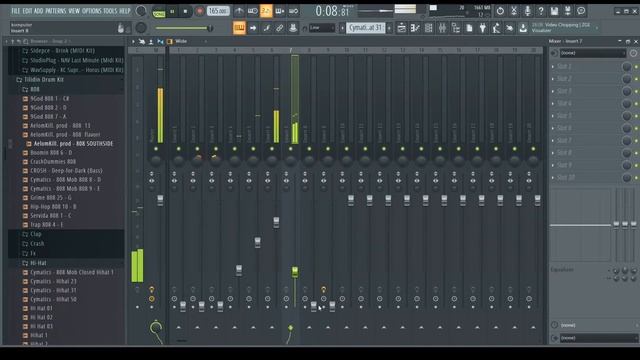This screenshot has width=640, height=360.
Task: Toggle the metronome icon
Action: (239, 11)
